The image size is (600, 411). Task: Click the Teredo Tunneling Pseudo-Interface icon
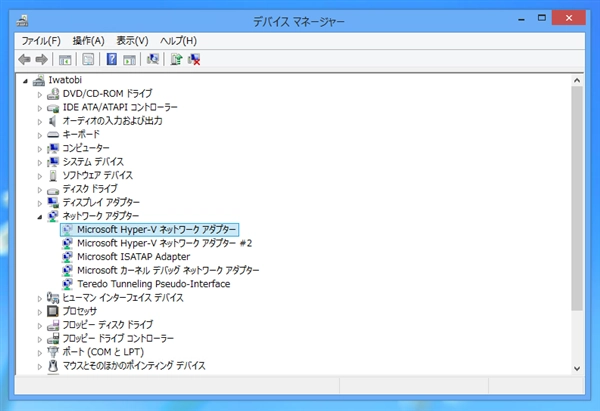pos(67,284)
